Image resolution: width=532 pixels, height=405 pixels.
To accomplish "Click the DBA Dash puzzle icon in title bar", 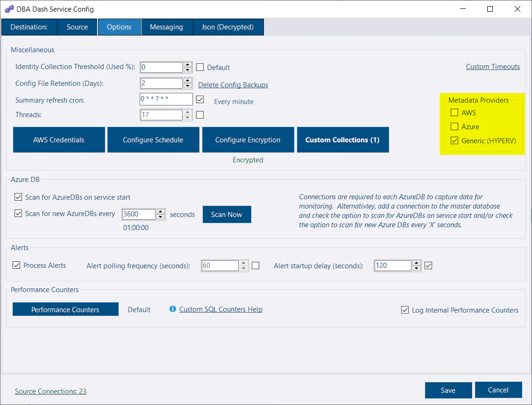I will [x=9, y=9].
